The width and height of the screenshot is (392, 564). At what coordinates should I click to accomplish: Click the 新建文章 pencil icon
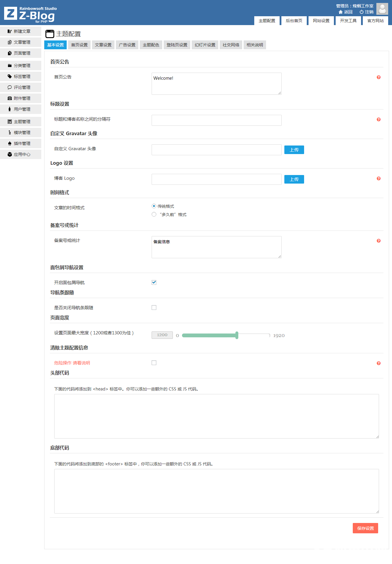click(10, 31)
